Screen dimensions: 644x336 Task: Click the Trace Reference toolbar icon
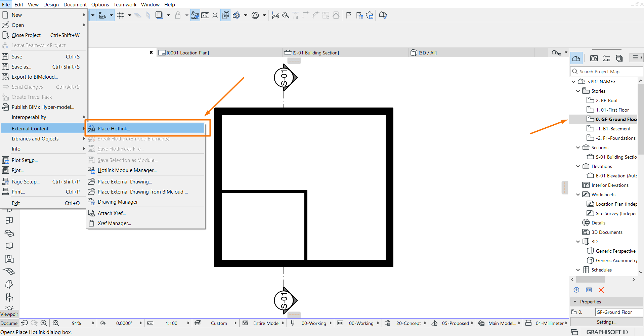pyautogui.click(x=159, y=15)
